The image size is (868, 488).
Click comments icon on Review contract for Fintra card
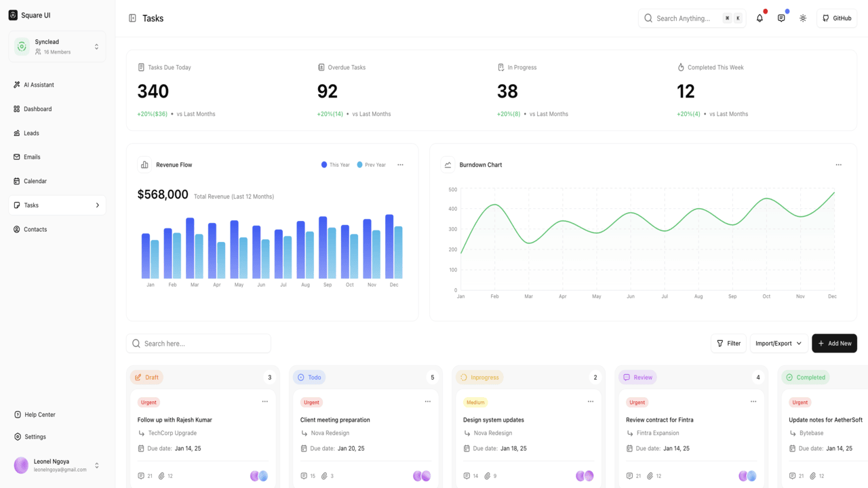pos(629,476)
